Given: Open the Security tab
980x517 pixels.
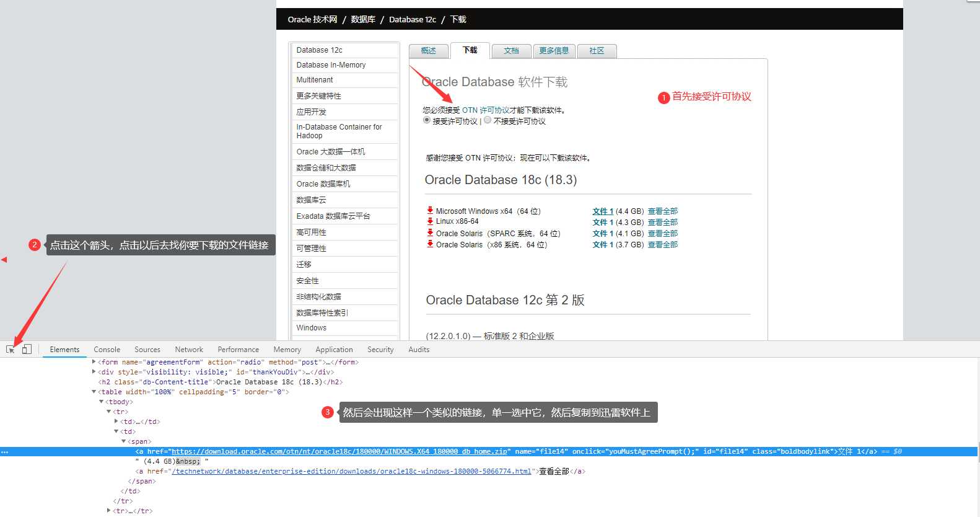Looking at the screenshot, I should (380, 350).
